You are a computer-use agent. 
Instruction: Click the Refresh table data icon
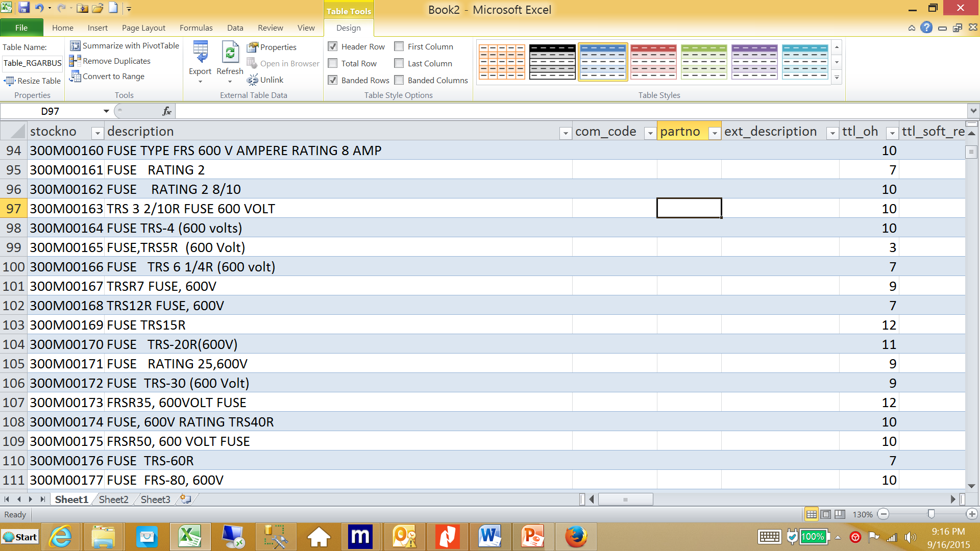(230, 53)
